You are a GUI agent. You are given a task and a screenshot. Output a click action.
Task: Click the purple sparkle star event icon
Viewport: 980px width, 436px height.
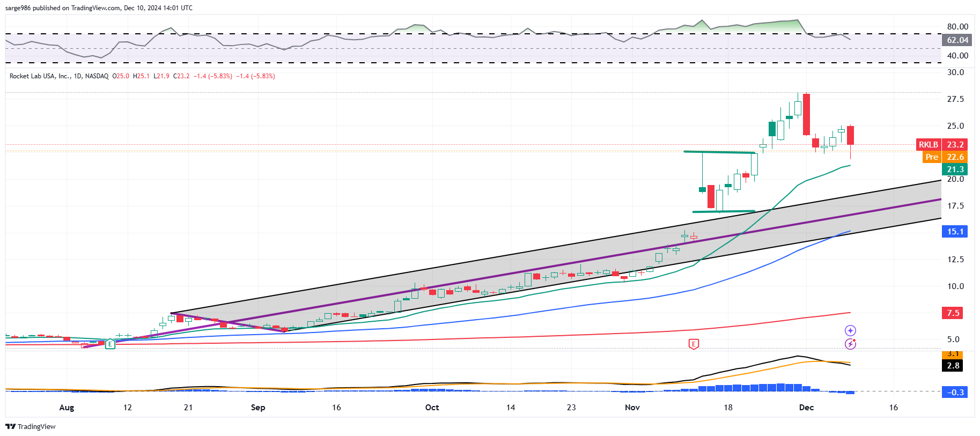pyautogui.click(x=850, y=330)
